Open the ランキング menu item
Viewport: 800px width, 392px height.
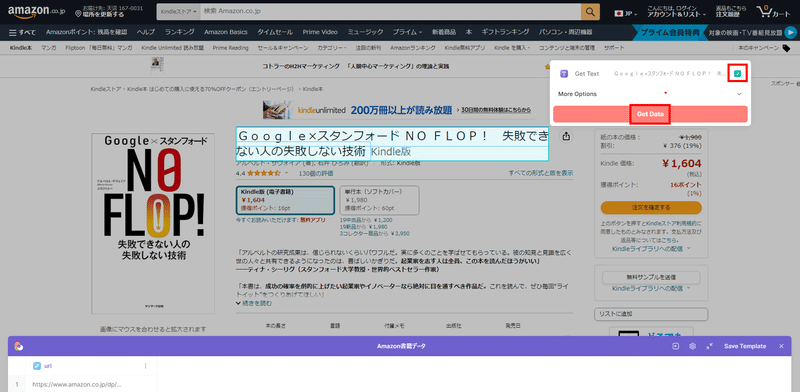coord(180,32)
